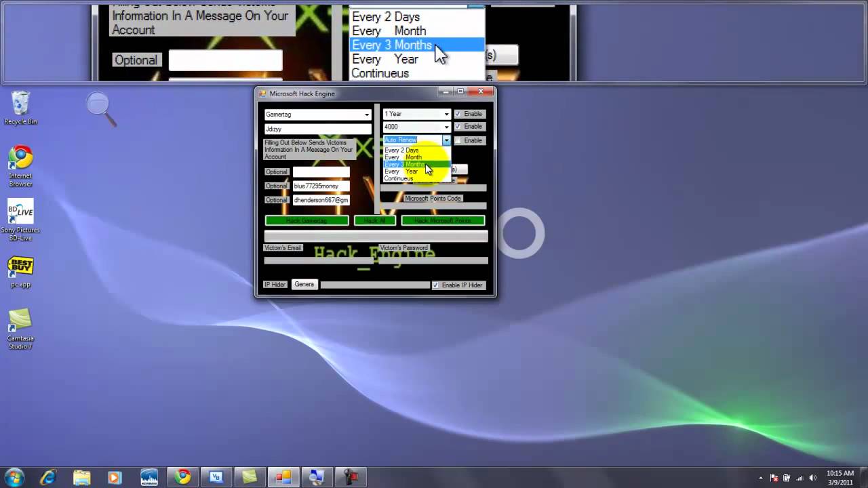The image size is (868, 488).
Task: Expand the Gamertag dropdown
Action: click(367, 115)
